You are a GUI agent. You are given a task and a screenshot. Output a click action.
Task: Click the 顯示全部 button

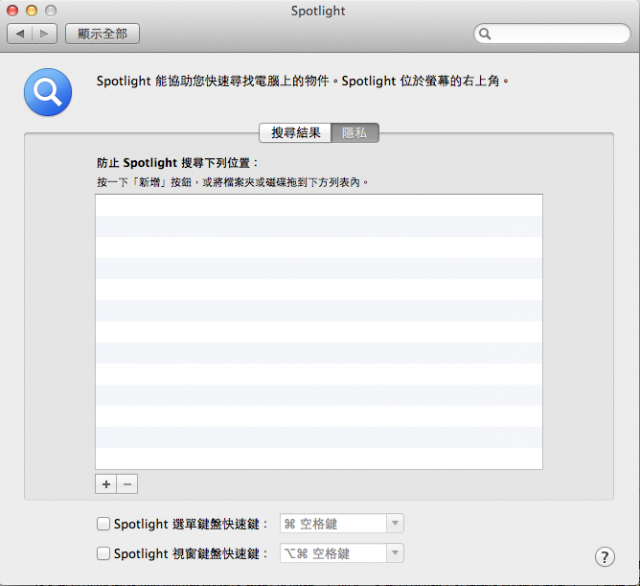[102, 33]
